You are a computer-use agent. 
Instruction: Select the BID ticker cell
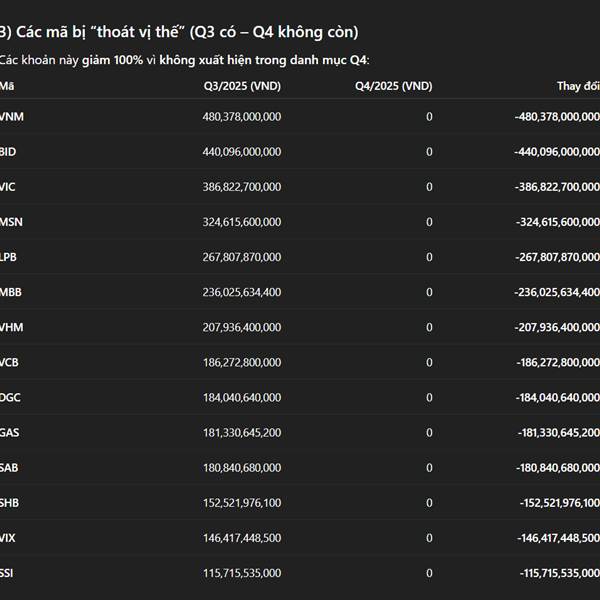pos(9,152)
